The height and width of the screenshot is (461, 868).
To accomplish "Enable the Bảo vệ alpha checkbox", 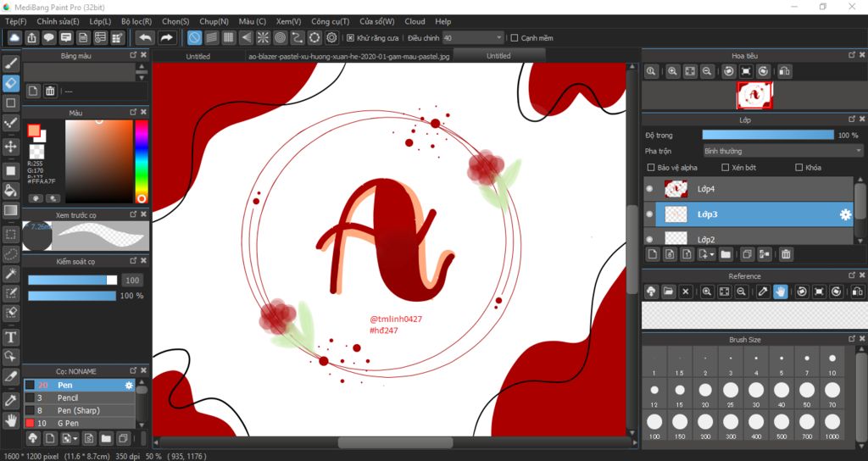I will tap(651, 168).
